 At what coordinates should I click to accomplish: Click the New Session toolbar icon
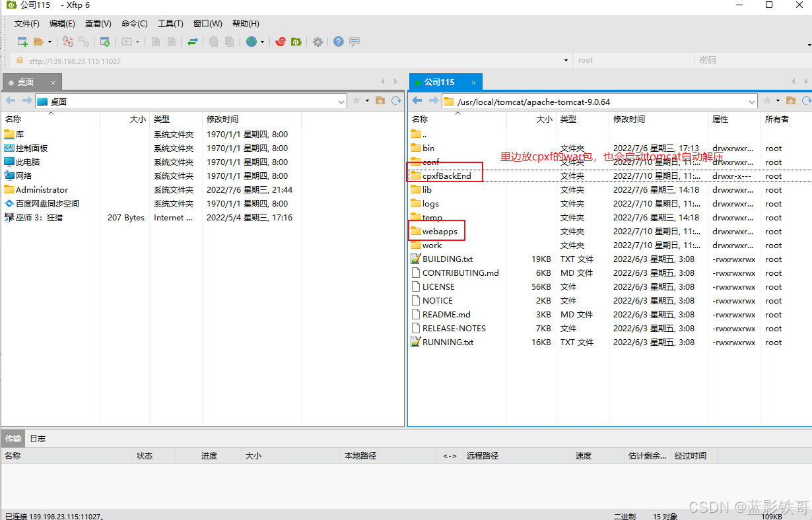[22, 42]
